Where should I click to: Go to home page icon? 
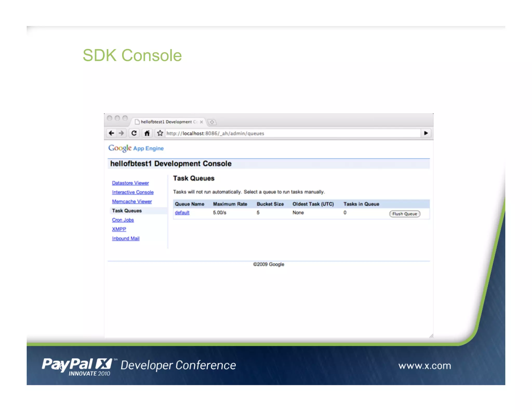(147, 133)
